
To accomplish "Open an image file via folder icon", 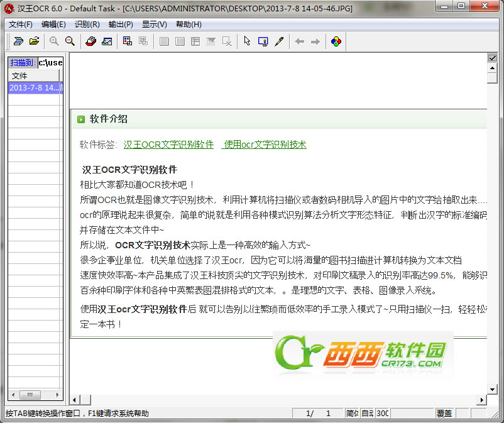I will [35, 41].
